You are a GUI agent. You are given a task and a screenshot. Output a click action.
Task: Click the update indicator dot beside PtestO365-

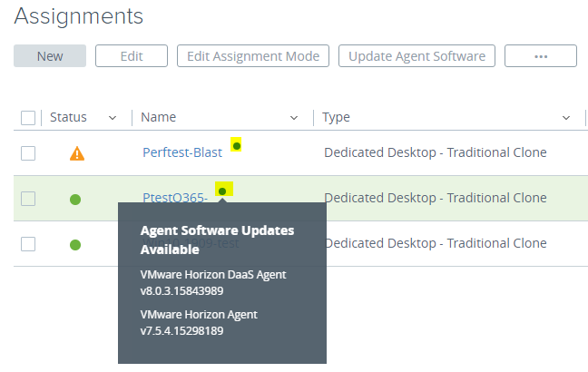tap(222, 191)
